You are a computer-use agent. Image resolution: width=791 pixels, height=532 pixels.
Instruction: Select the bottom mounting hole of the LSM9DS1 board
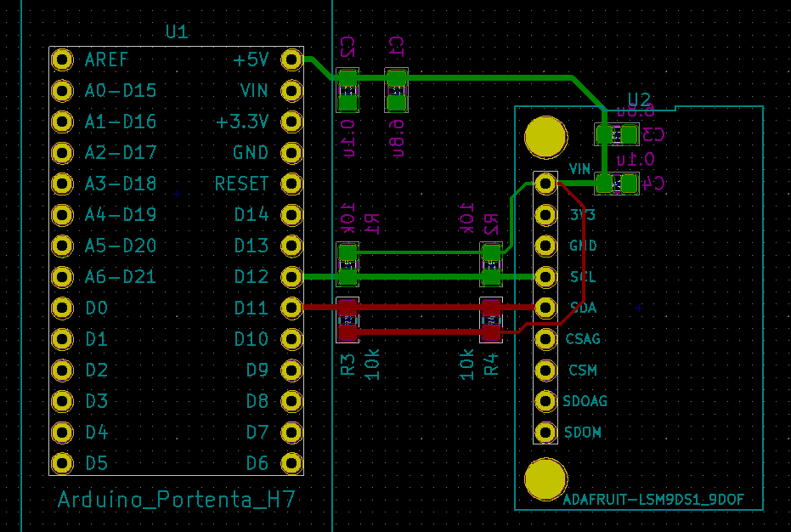pyautogui.click(x=546, y=480)
